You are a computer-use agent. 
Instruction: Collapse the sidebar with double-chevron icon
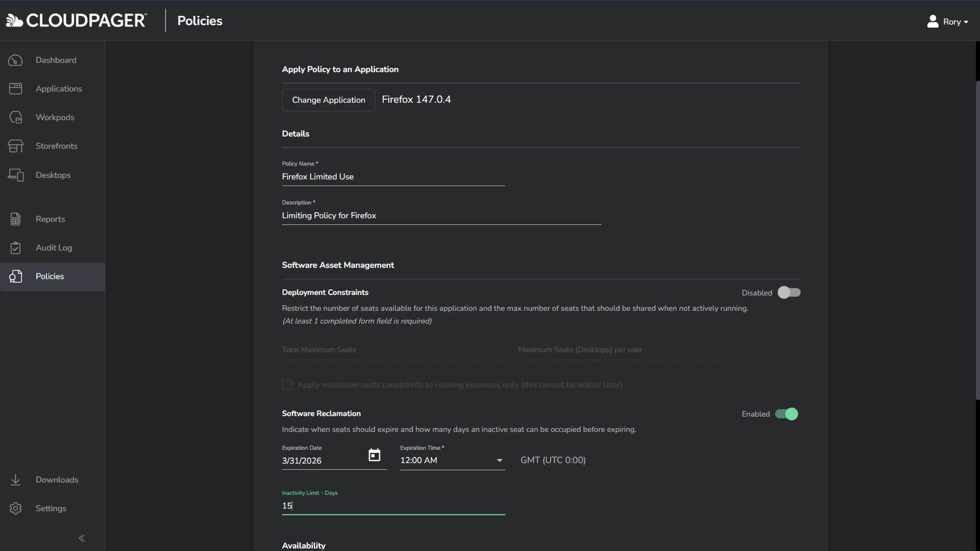tap(82, 538)
